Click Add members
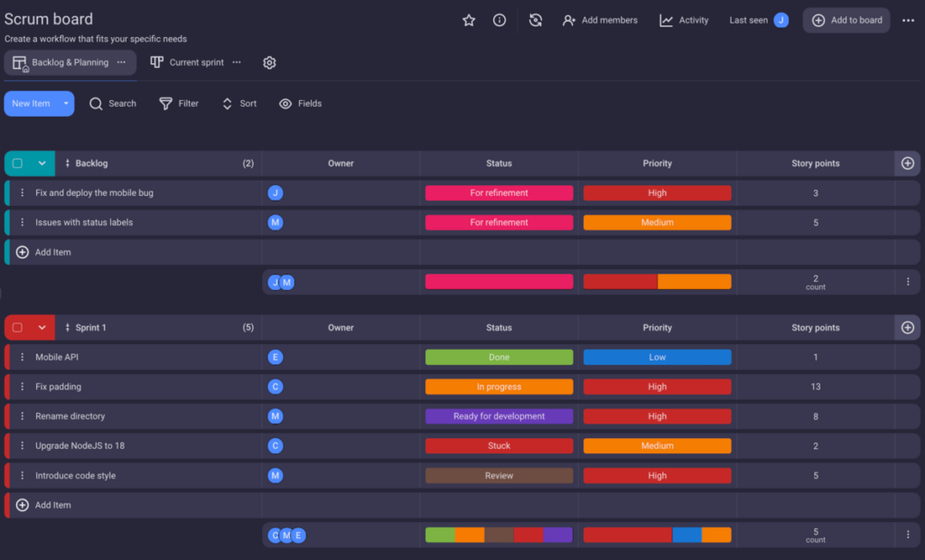The width and height of the screenshot is (925, 560). pyautogui.click(x=600, y=19)
